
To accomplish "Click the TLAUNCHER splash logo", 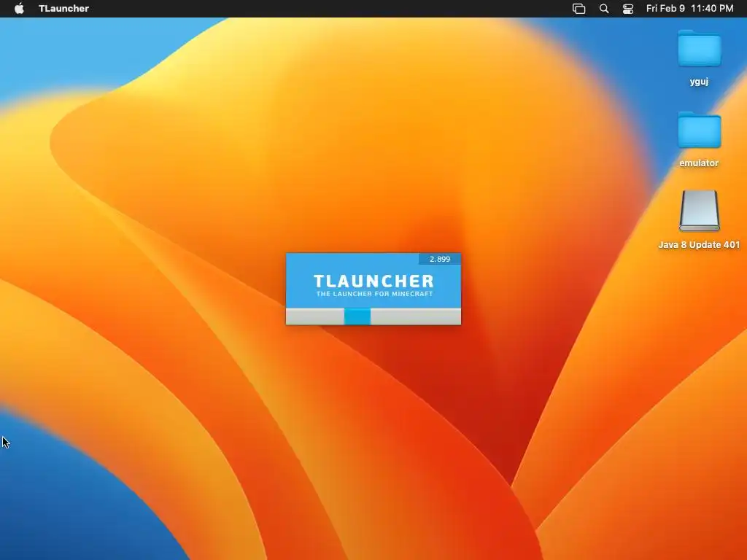I will click(x=374, y=281).
